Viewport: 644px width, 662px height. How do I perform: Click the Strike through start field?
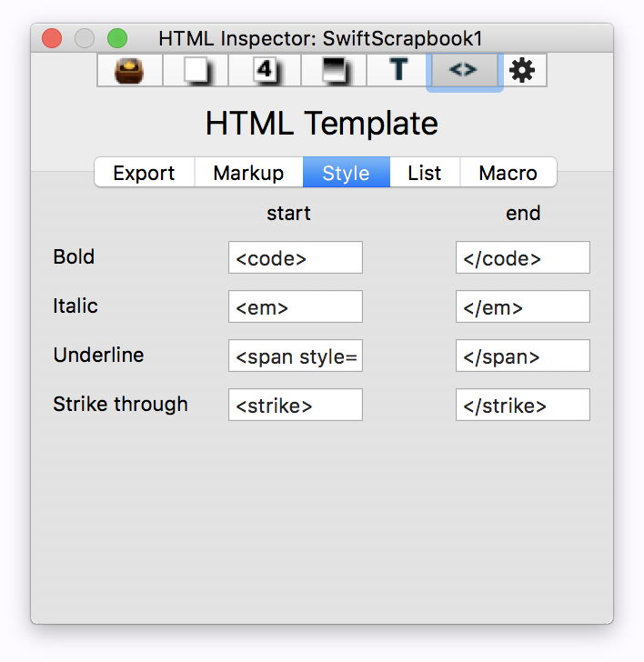pos(295,406)
